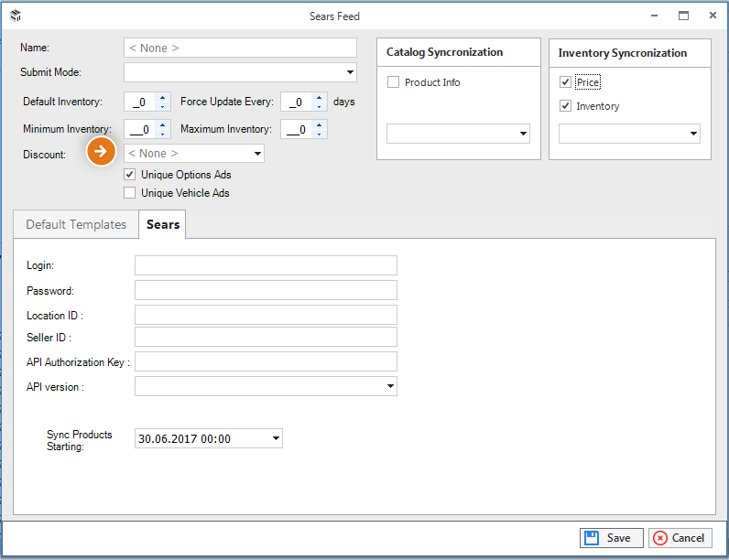The height and width of the screenshot is (560, 729).
Task: Click the Login input field
Action: click(x=266, y=265)
